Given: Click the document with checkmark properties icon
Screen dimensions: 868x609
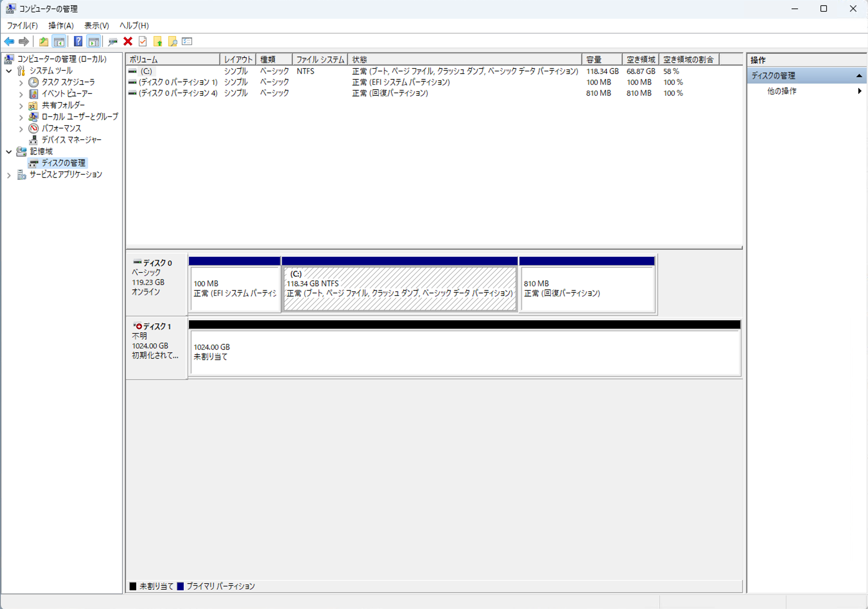Looking at the screenshot, I should click(x=143, y=42).
